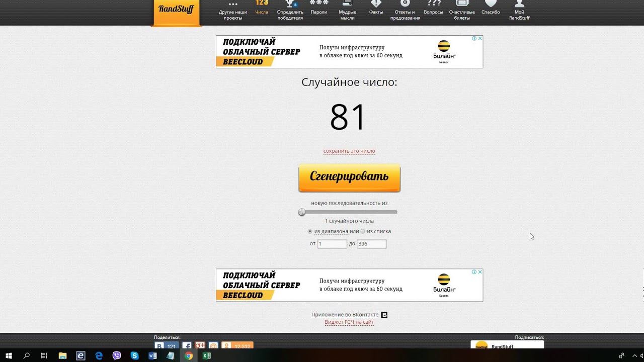
Task: Click the VK icon beside Приложение link
Action: (384, 315)
